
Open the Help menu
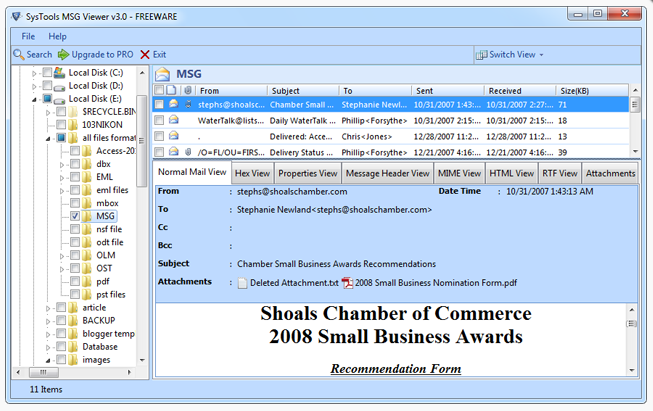(x=57, y=36)
